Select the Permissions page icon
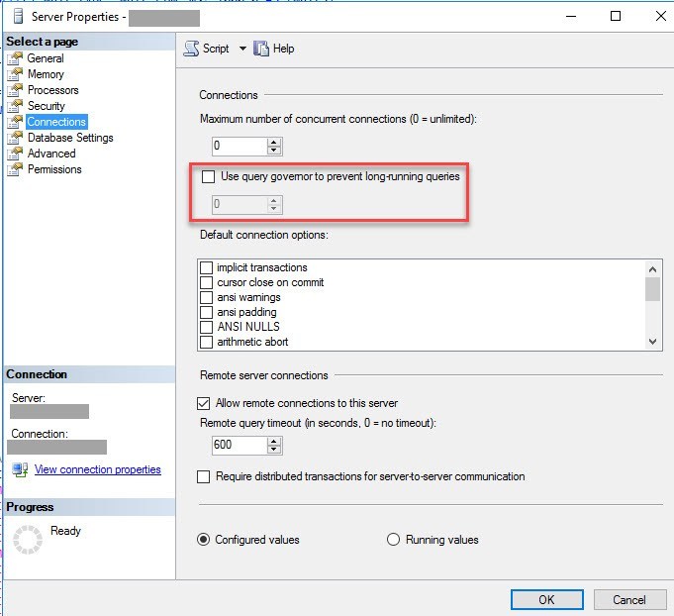Viewport: 674px width, 616px height. (15, 169)
